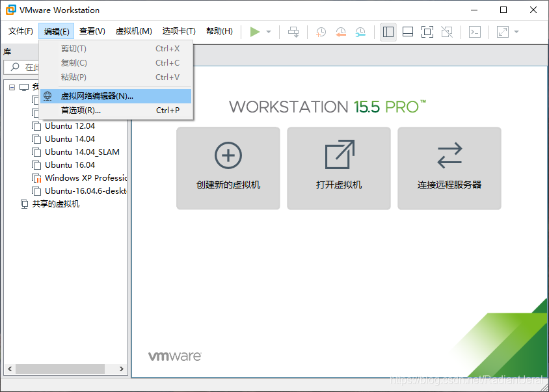Open the 帮助(H) menu
Viewport: 549px width, 392px height.
[x=219, y=31]
